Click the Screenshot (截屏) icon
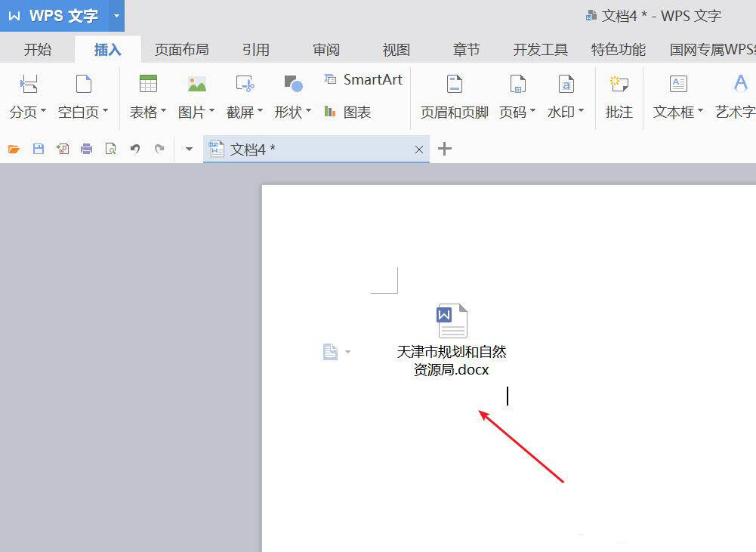 click(245, 84)
